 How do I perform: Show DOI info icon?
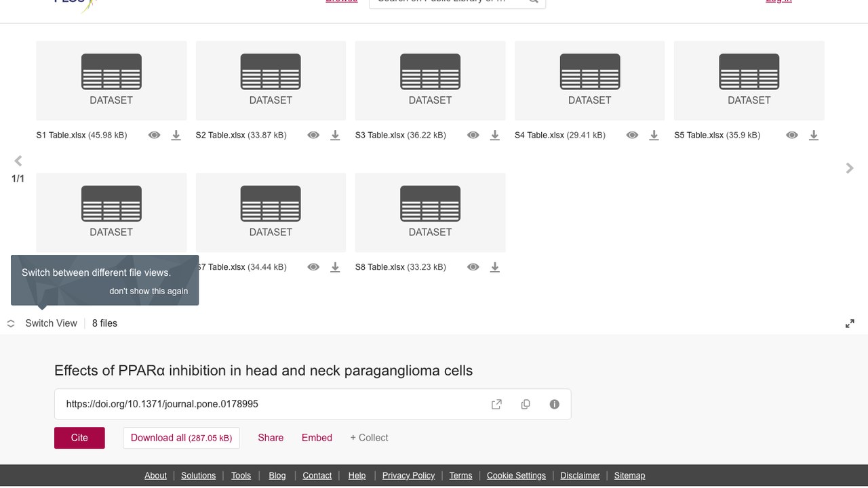tap(555, 405)
